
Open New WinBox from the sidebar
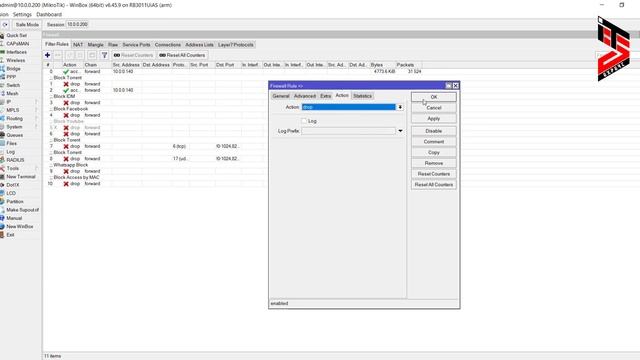pos(20,227)
